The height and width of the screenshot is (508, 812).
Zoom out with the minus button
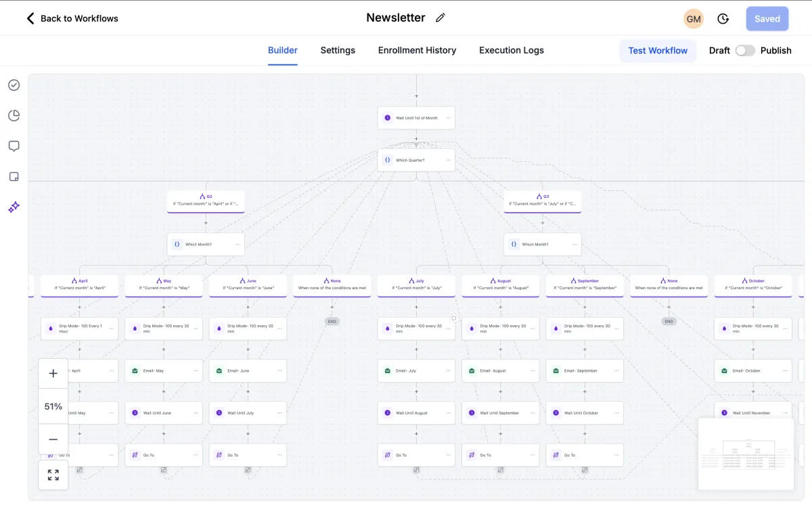coord(53,440)
